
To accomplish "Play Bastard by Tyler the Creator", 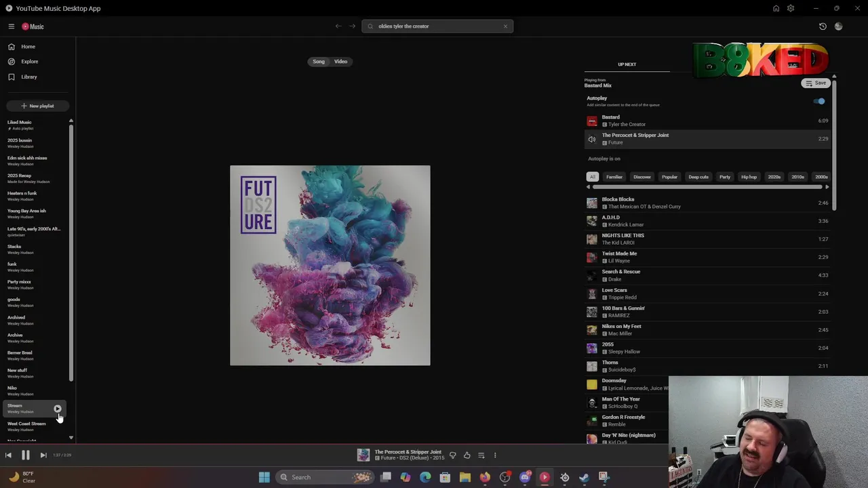I will pos(708,121).
